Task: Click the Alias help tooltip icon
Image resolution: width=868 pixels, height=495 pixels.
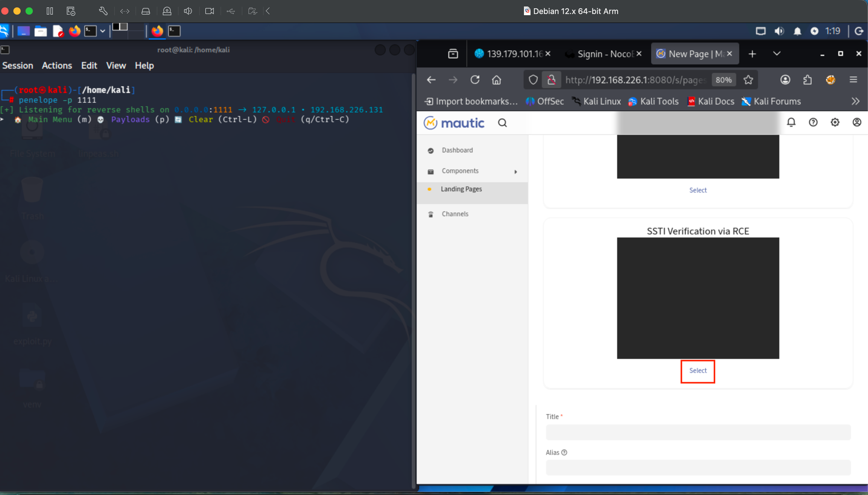Action: click(x=564, y=452)
